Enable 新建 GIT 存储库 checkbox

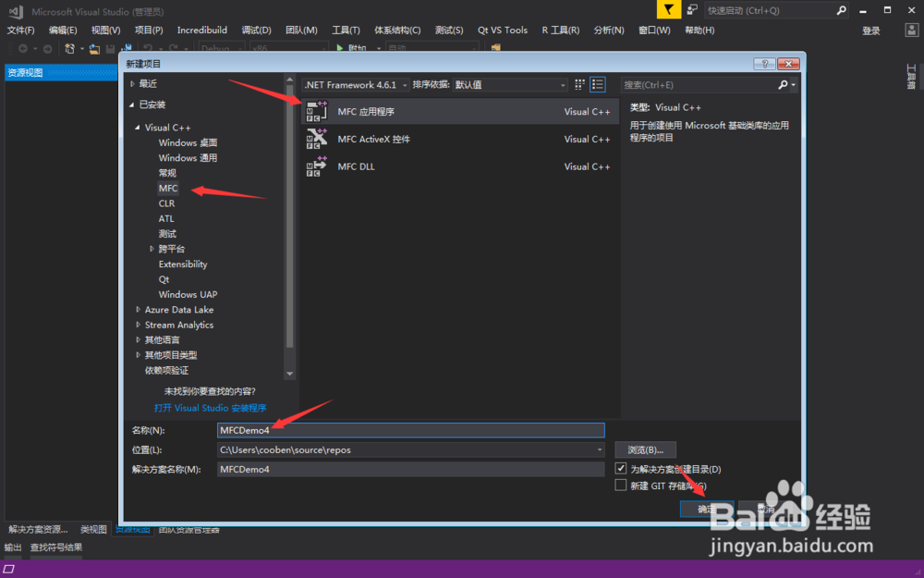tap(621, 486)
